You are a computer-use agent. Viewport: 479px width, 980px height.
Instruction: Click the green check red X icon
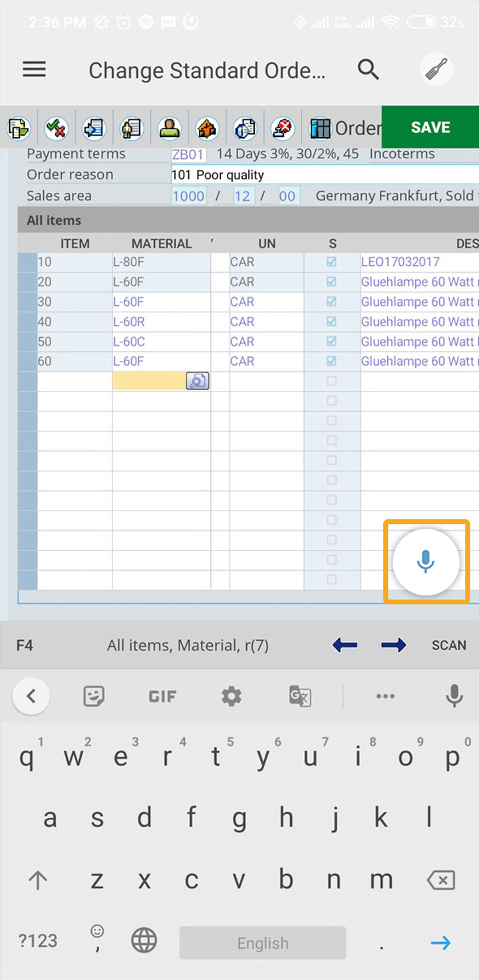pos(56,128)
